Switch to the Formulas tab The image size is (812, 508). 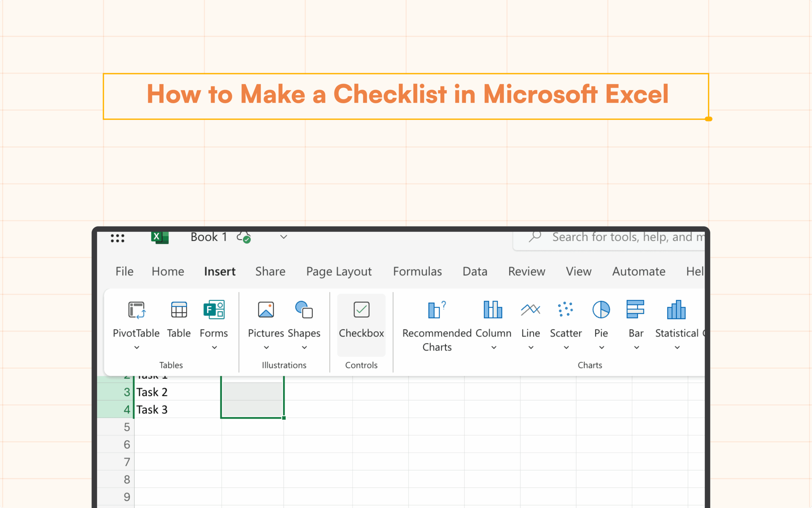click(417, 271)
